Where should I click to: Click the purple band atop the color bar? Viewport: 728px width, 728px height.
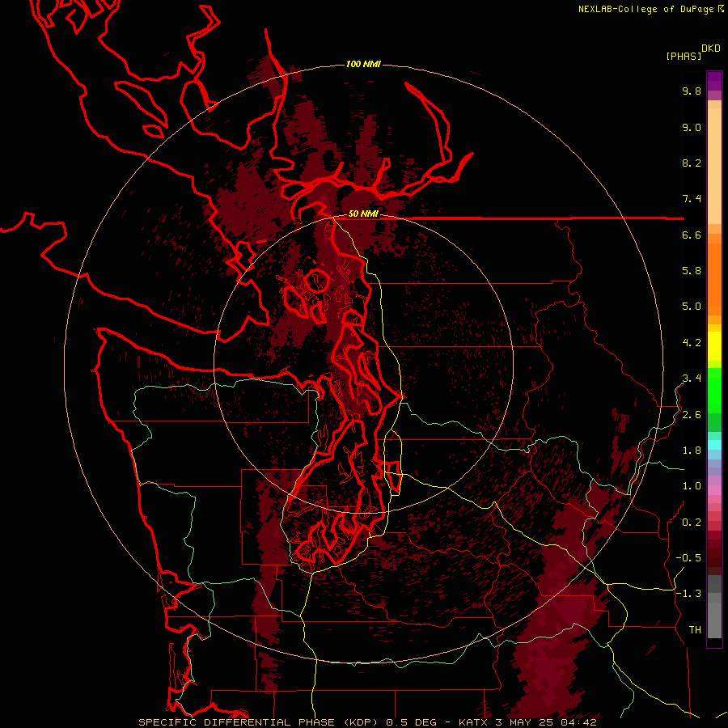(714, 81)
